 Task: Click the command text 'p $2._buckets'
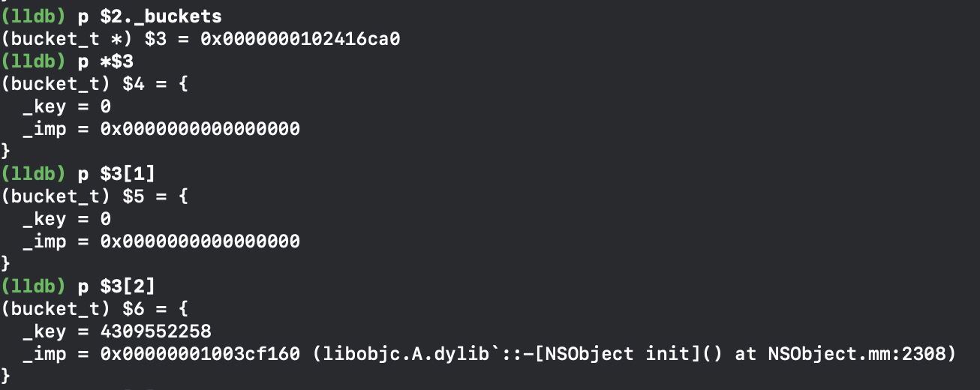tap(149, 16)
